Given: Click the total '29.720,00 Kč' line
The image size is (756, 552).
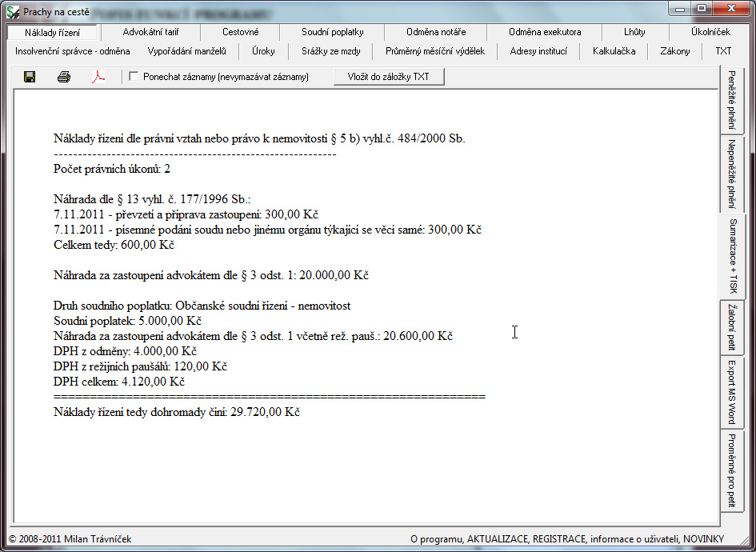Looking at the screenshot, I should pyautogui.click(x=177, y=412).
